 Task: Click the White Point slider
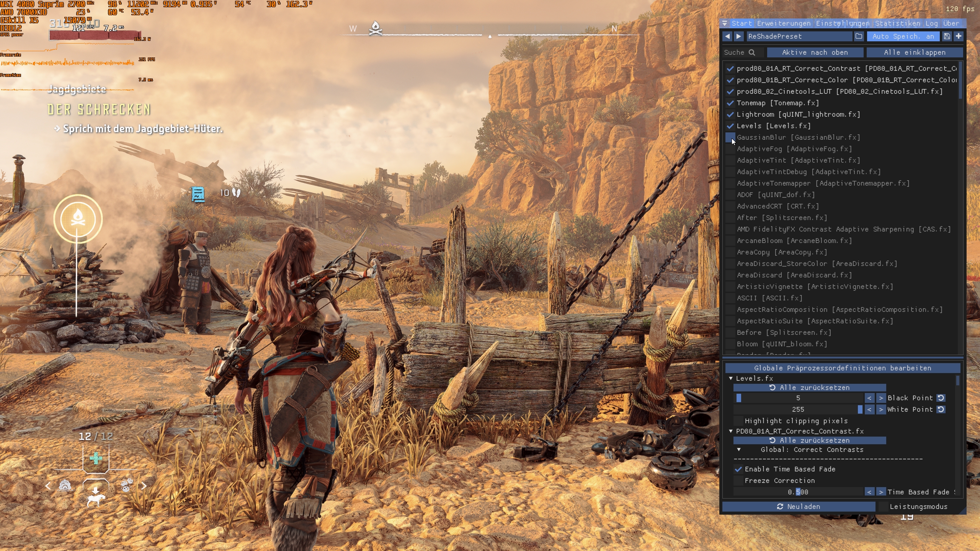pos(798,409)
